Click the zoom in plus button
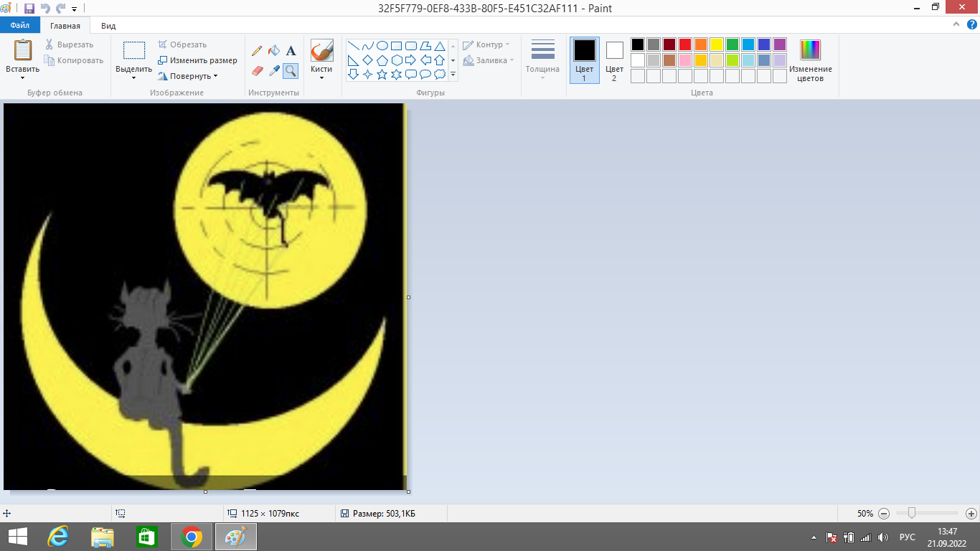This screenshot has width=980, height=551. pos(971,514)
